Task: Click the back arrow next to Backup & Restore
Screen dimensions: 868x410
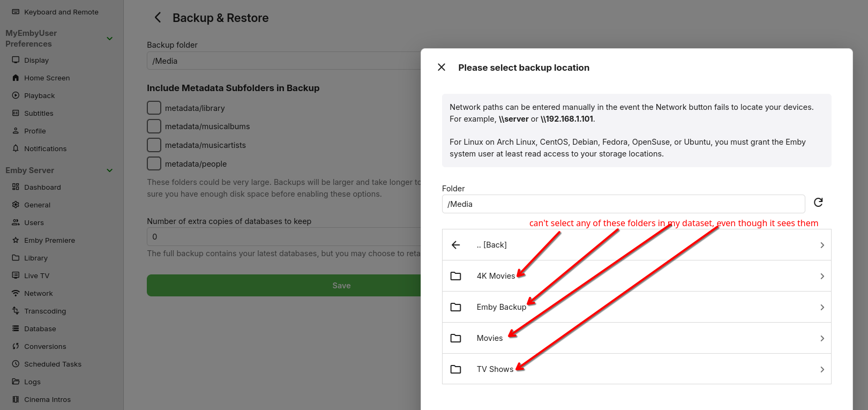Action: point(158,18)
